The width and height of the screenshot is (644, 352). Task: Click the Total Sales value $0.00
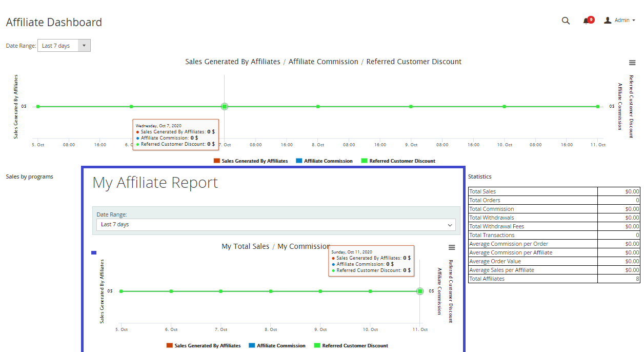pos(632,191)
